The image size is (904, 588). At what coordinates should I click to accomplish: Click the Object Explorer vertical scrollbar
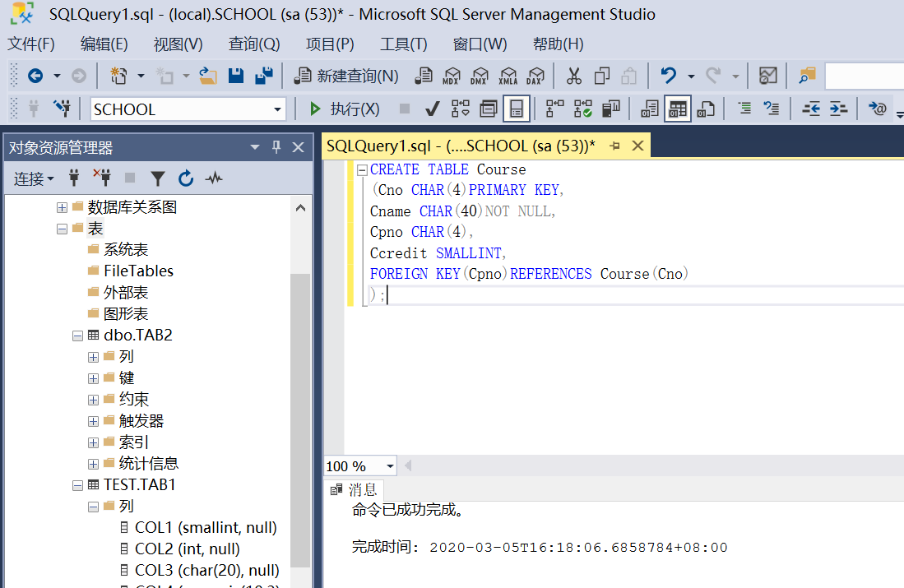point(299,421)
